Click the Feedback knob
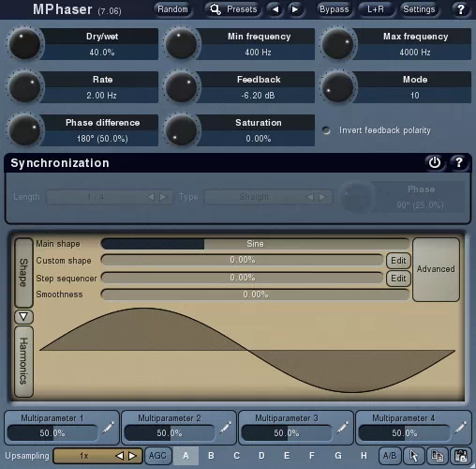 pos(181,87)
